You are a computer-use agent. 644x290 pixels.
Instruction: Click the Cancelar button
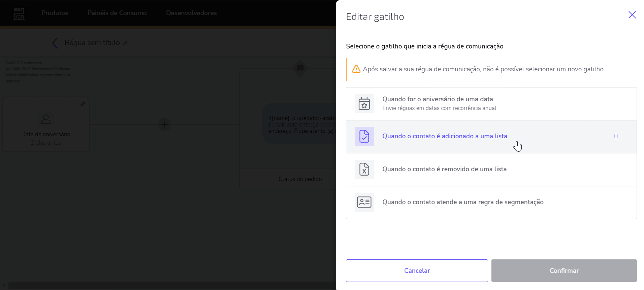coord(417,270)
